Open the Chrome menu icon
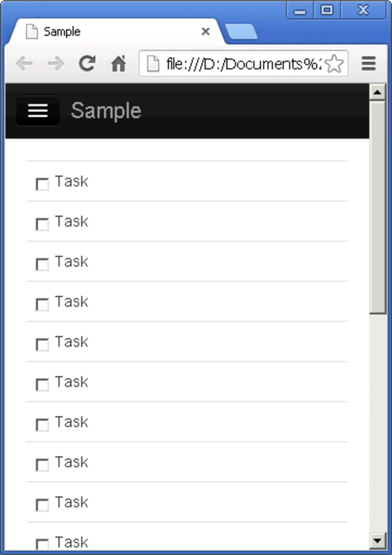Screen dimensions: 392x555 coord(368,64)
